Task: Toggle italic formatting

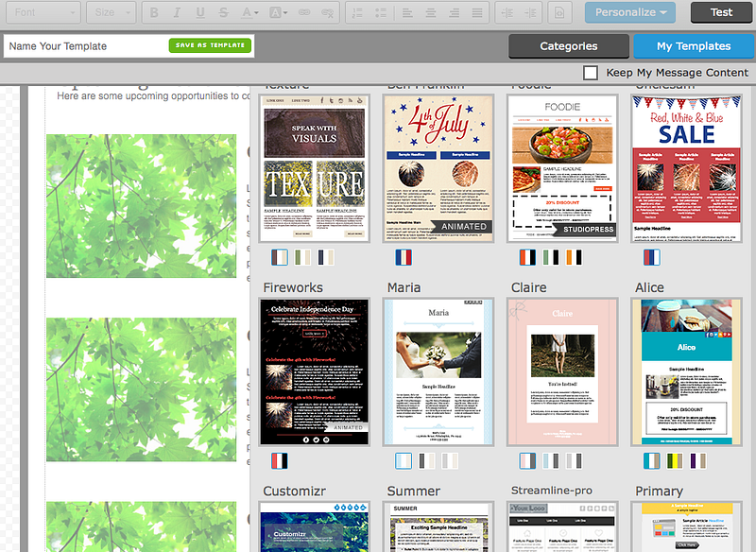Action: point(177,12)
